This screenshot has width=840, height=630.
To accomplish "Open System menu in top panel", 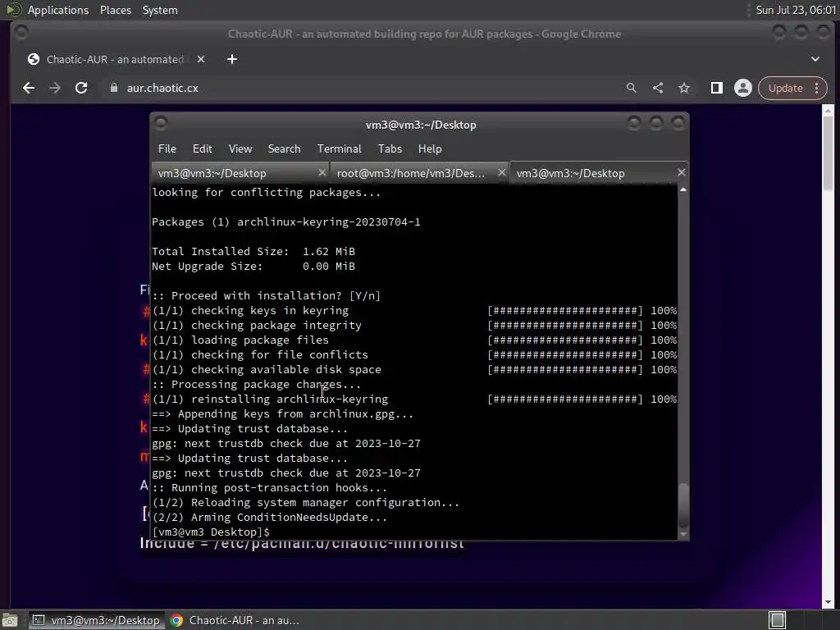I will point(160,10).
